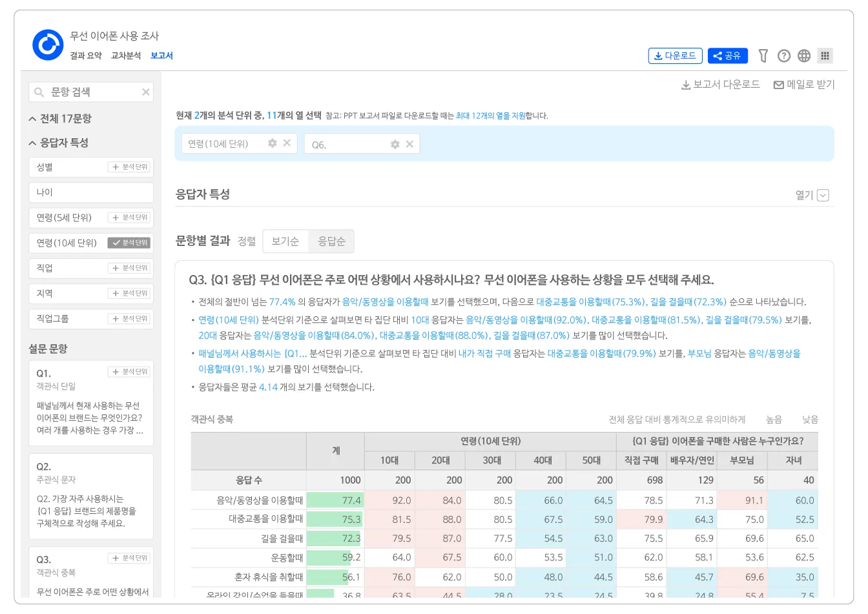Click the 20대 column header
Screen dimensions: 868x614
(440, 460)
